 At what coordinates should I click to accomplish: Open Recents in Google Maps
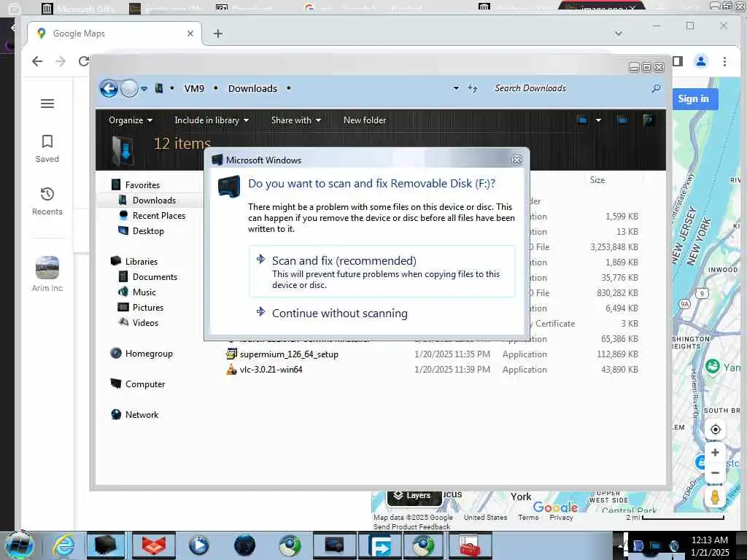point(47,201)
